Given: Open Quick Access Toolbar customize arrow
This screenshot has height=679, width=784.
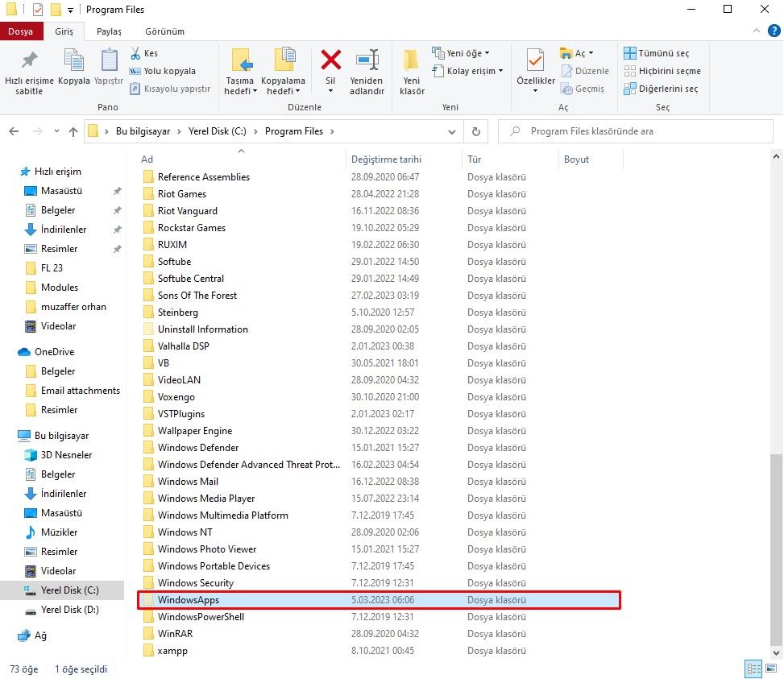Looking at the screenshot, I should [70, 10].
